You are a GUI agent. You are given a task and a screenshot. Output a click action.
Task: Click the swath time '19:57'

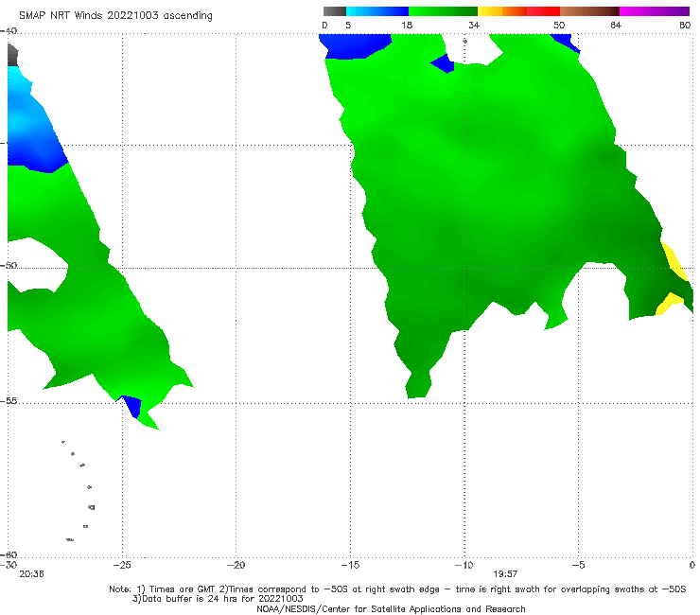[505, 574]
